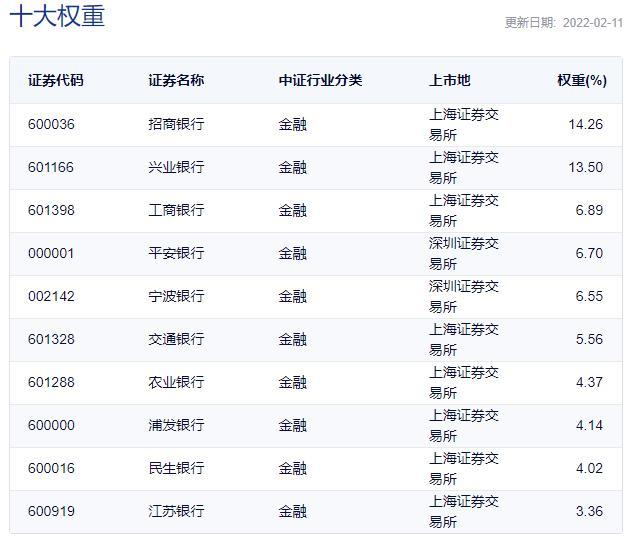Click the 十大权重 section heading
Viewport: 629px width, 542px height.
(57, 17)
